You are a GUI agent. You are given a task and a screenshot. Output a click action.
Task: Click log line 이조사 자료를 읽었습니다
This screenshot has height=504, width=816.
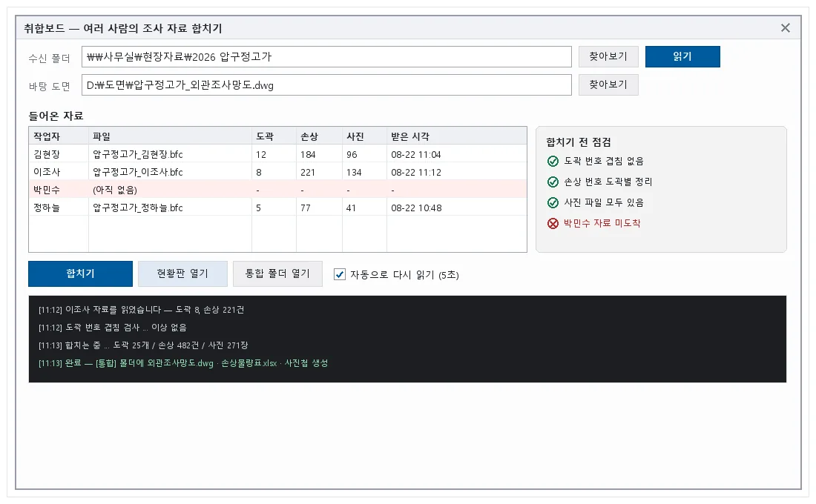click(141, 310)
